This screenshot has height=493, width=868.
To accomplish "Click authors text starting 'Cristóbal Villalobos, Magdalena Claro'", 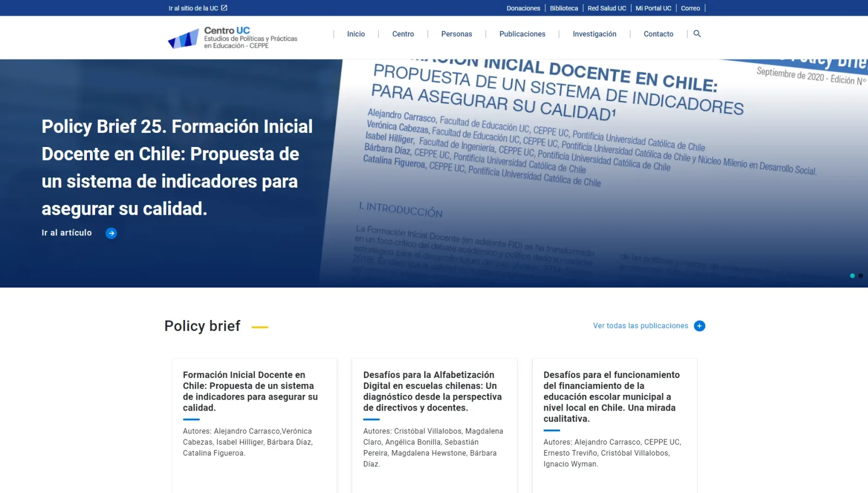I will pyautogui.click(x=433, y=447).
